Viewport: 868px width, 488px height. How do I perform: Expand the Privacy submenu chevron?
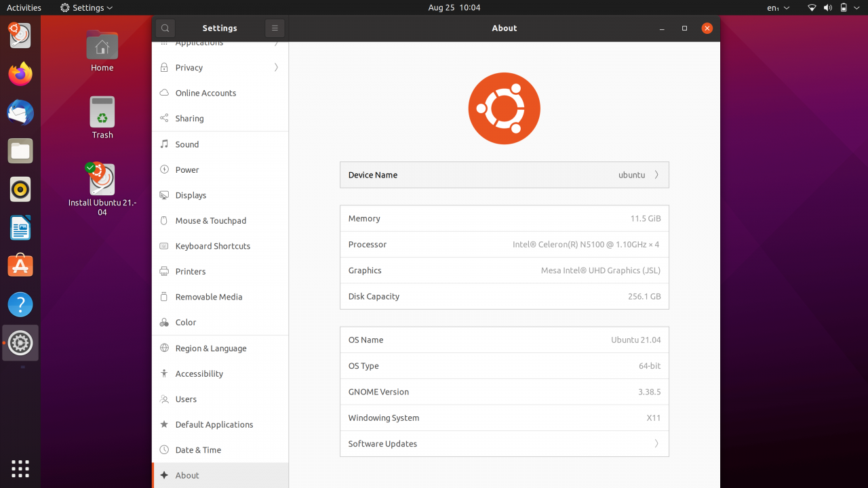click(x=276, y=68)
